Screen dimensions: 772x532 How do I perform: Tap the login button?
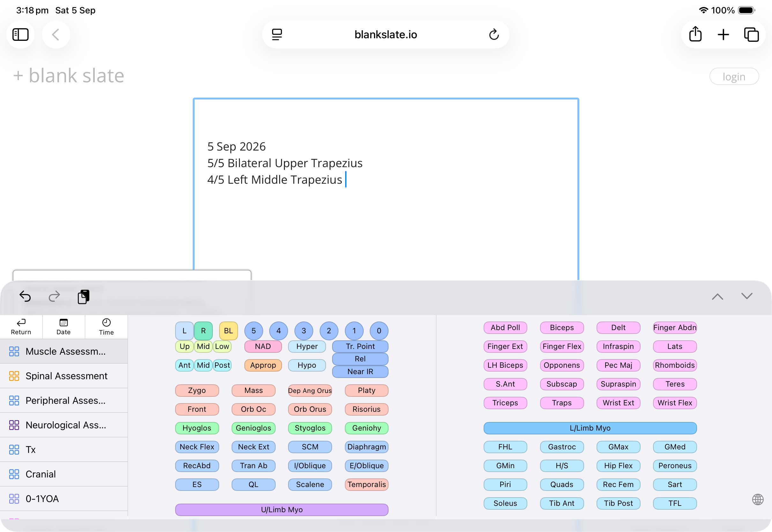pos(734,76)
